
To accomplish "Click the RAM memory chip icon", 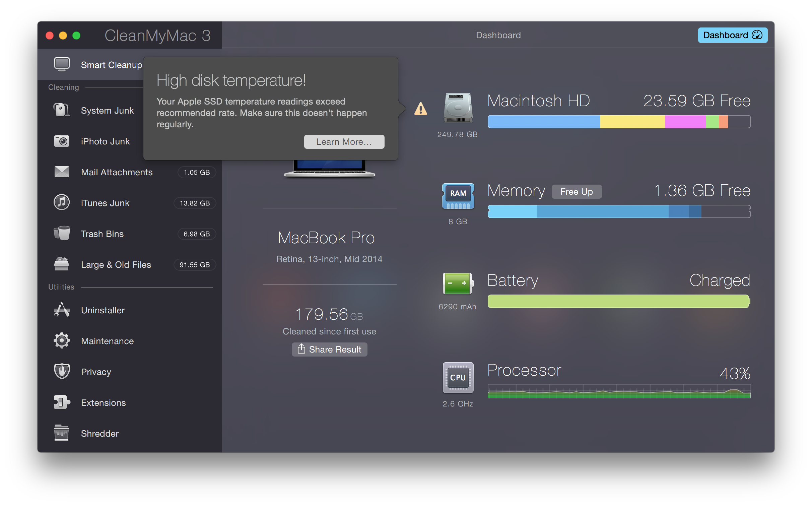I will [458, 196].
